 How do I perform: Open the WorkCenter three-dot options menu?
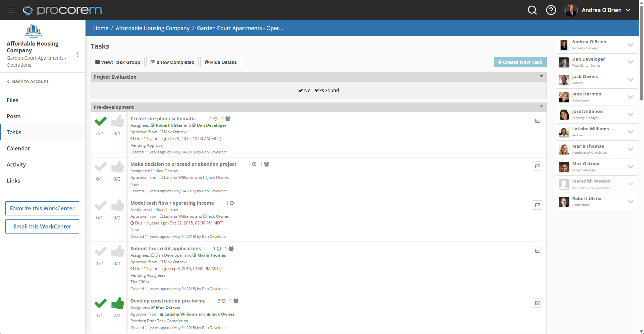(78, 54)
